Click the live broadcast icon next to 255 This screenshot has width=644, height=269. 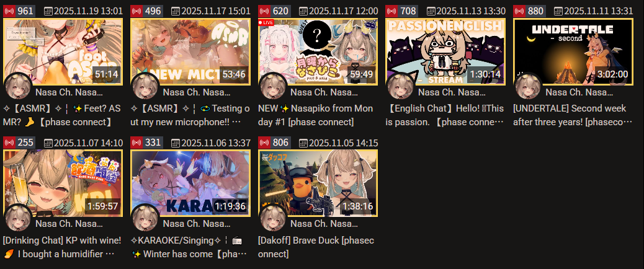[x=9, y=143]
